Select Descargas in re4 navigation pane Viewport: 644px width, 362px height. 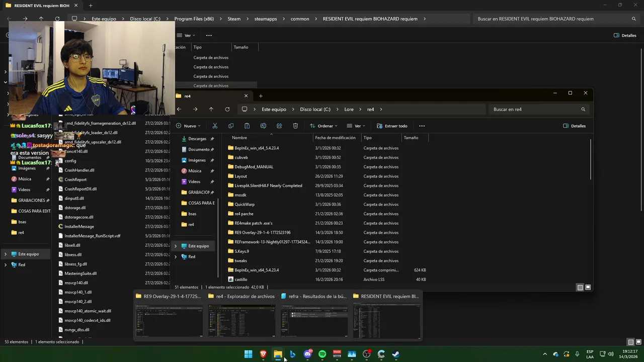coord(197,139)
